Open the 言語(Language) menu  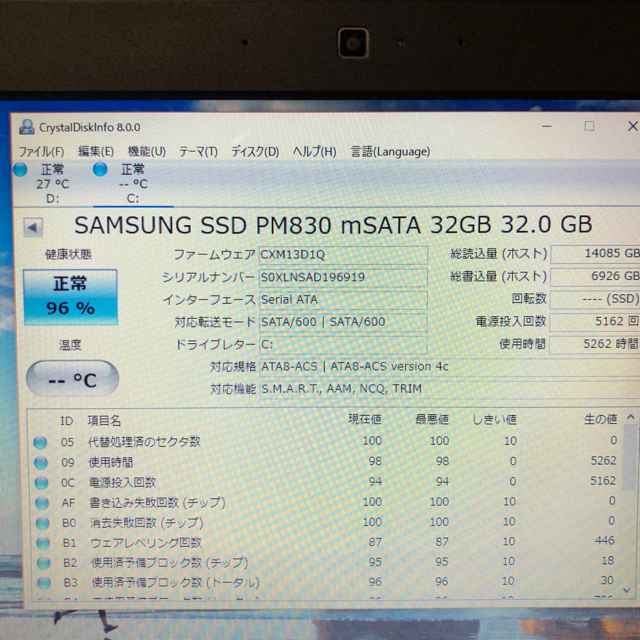tap(390, 152)
